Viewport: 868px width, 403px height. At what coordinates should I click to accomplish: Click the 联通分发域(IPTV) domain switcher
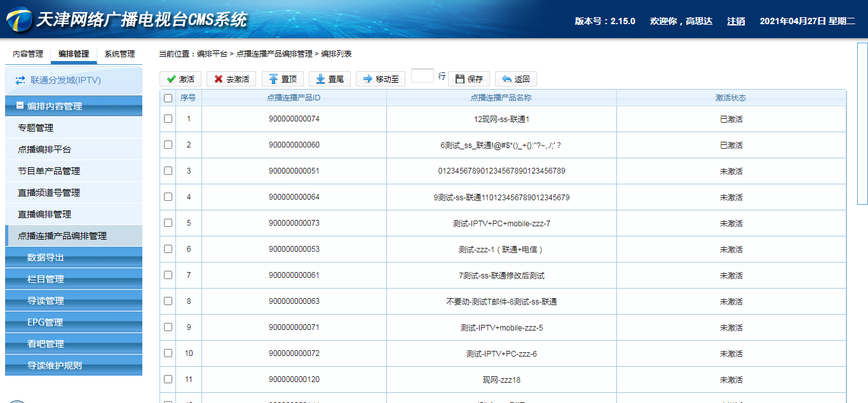74,80
